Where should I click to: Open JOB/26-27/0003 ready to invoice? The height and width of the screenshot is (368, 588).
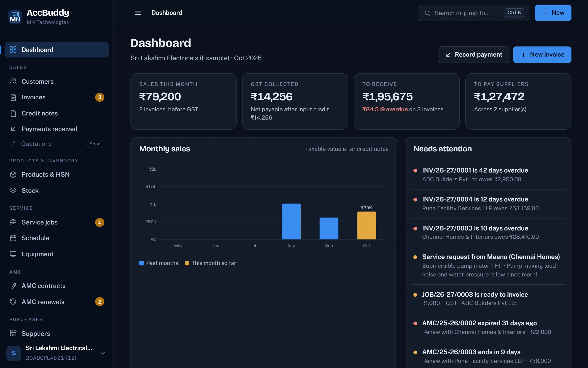[488, 299]
